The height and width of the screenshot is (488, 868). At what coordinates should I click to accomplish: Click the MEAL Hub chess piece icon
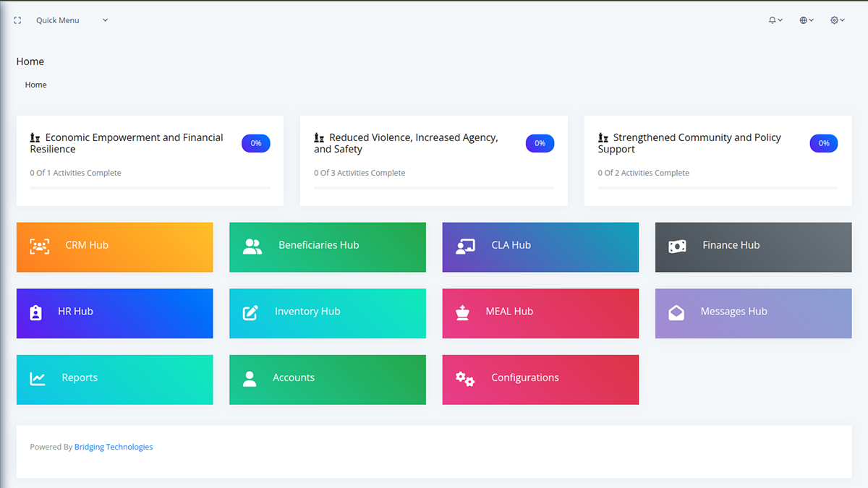coord(462,312)
